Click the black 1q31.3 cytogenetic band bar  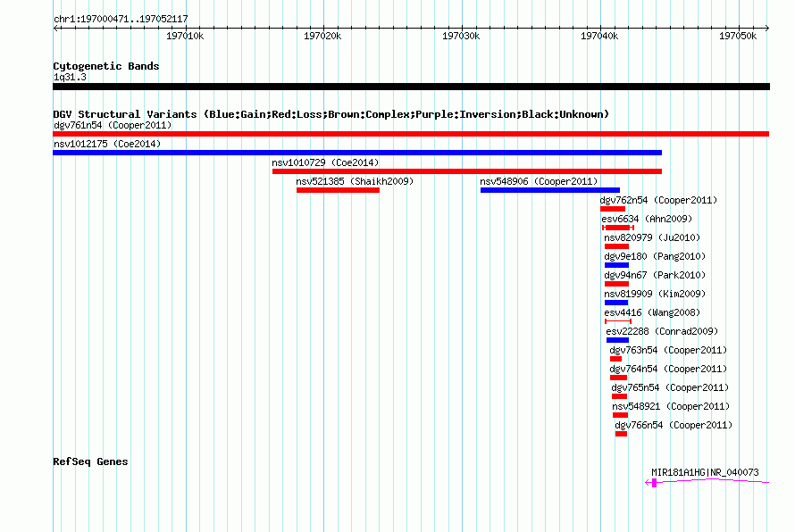click(411, 87)
